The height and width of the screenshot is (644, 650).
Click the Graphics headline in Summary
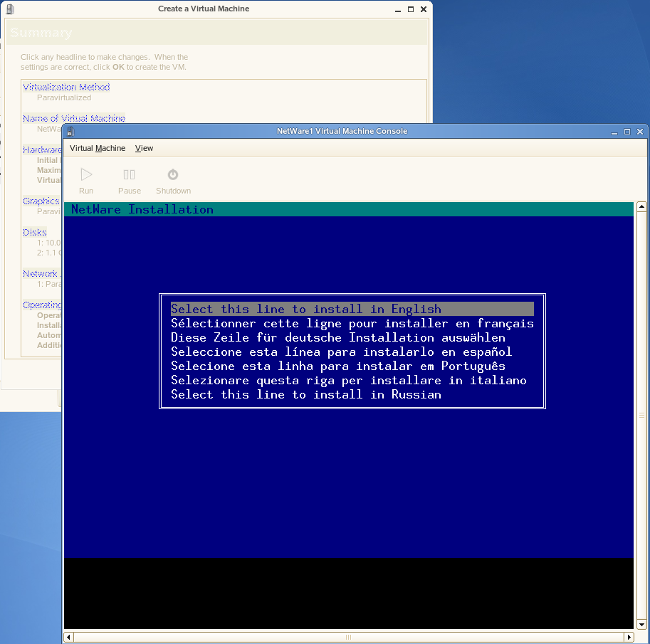coord(41,201)
